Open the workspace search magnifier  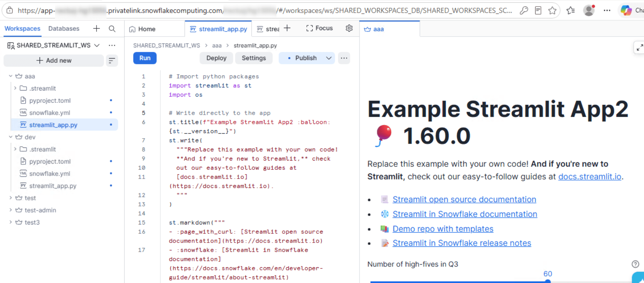[x=112, y=28]
